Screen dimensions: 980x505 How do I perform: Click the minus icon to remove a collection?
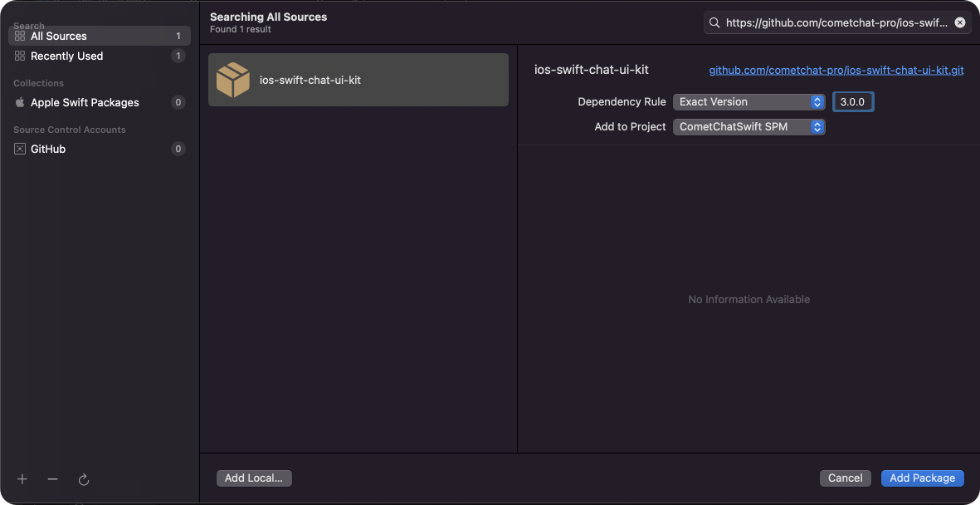[52, 479]
